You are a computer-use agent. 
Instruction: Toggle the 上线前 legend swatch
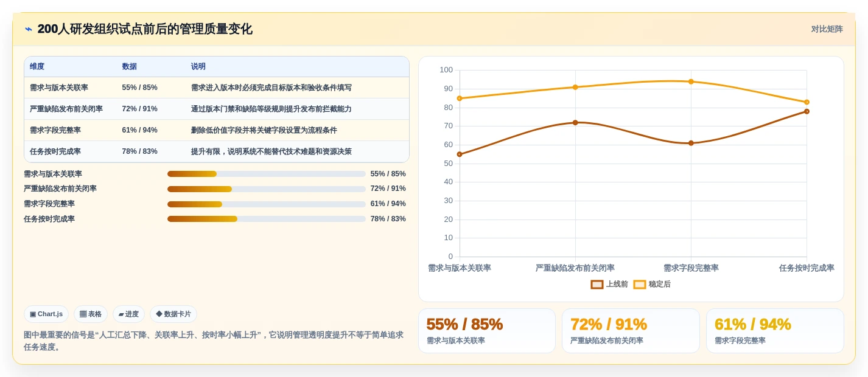click(x=597, y=285)
